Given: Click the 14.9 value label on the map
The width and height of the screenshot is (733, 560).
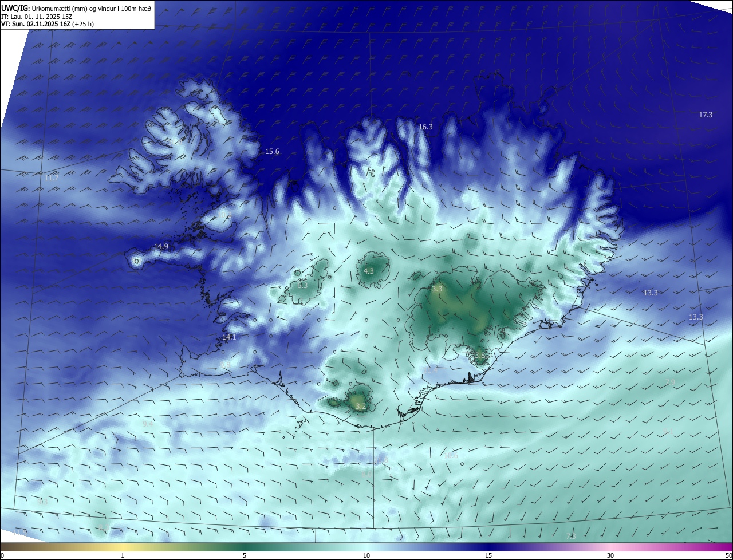Looking at the screenshot, I should (161, 247).
